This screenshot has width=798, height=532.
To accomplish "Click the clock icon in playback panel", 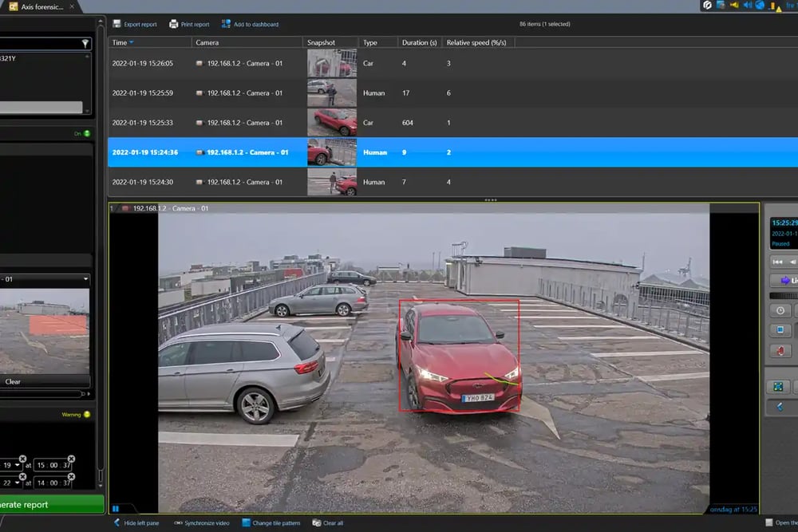I will [780, 311].
